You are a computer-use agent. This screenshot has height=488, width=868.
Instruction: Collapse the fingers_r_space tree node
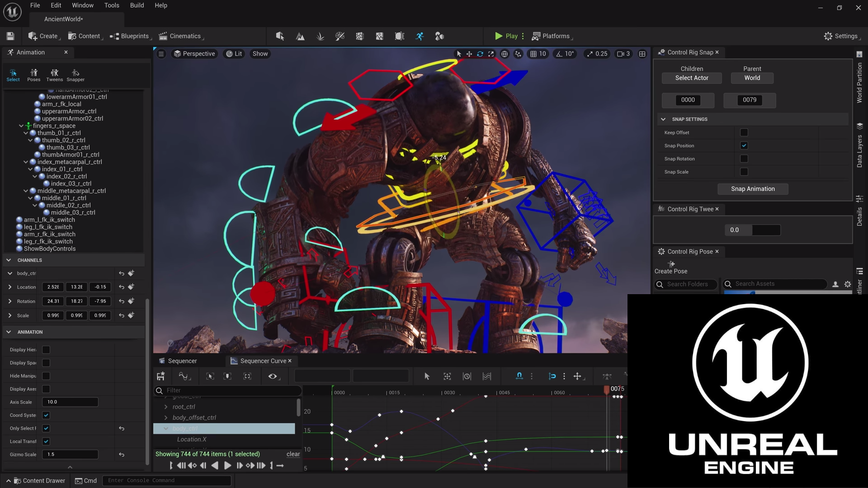(x=21, y=126)
